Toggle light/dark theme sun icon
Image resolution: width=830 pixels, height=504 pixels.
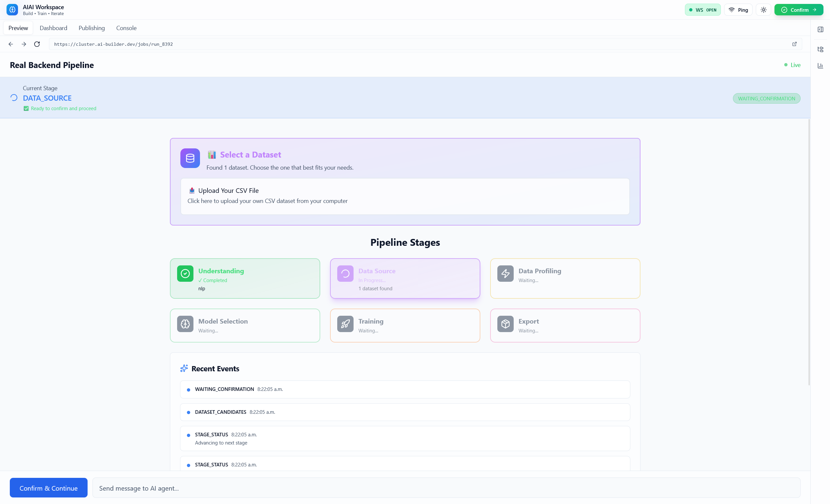point(763,10)
